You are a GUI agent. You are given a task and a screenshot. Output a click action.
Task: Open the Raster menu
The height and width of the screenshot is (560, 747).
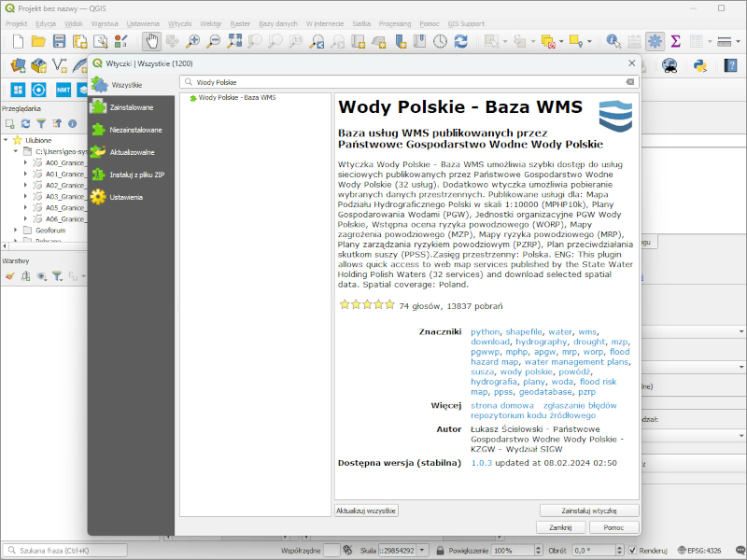[x=240, y=24]
